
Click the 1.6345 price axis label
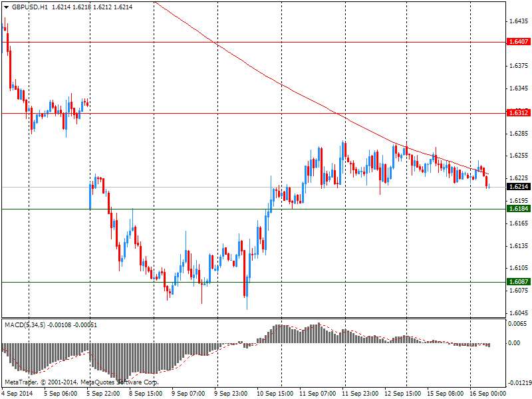(x=519, y=88)
